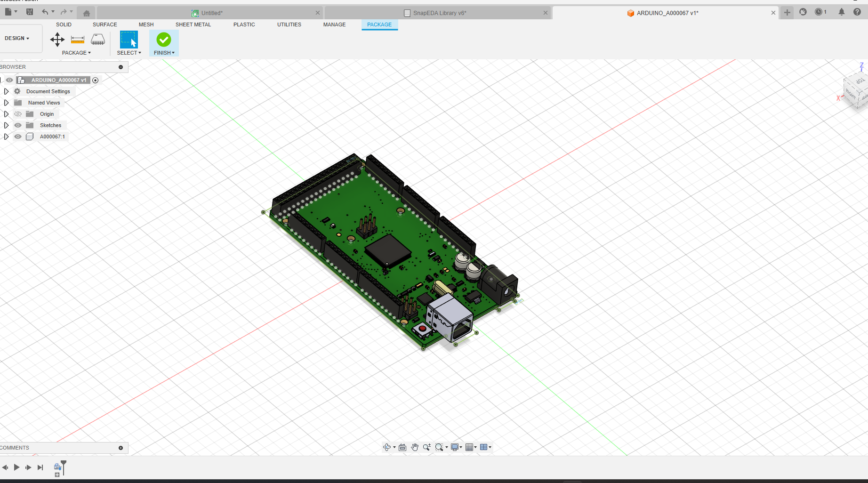
Task: Open the Move/Copy tool
Action: click(57, 40)
